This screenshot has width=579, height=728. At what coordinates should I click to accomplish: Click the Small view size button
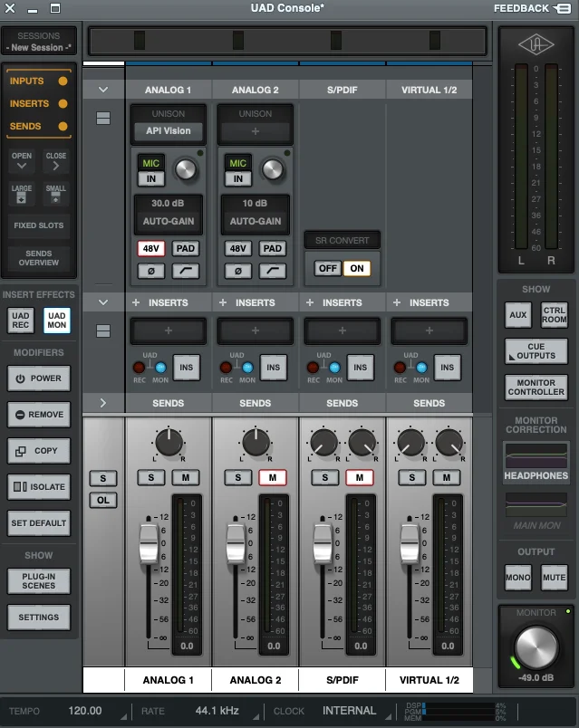pos(56,194)
